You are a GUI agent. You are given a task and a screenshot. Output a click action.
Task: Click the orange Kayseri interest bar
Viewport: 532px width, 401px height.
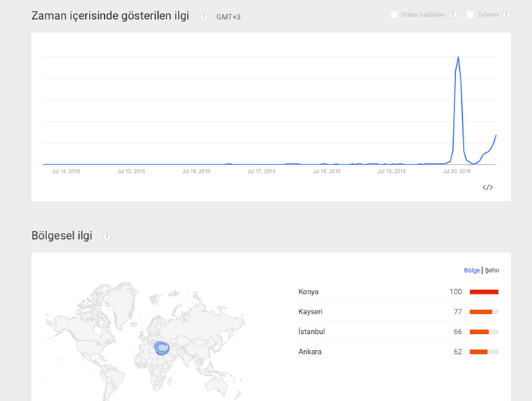(481, 312)
